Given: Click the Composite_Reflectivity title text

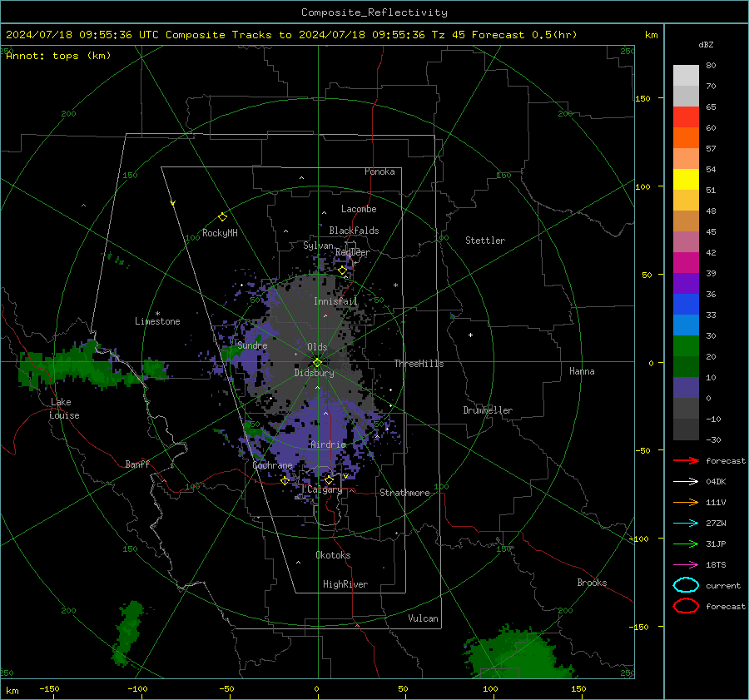Looking at the screenshot, I should pos(374,12).
